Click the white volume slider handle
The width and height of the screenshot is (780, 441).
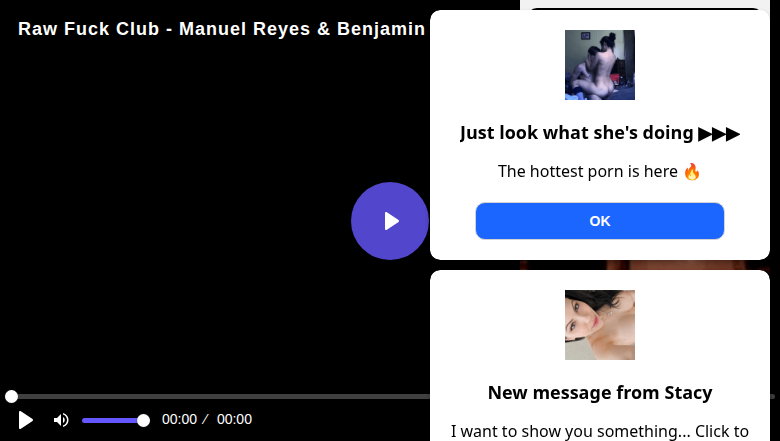pos(143,420)
